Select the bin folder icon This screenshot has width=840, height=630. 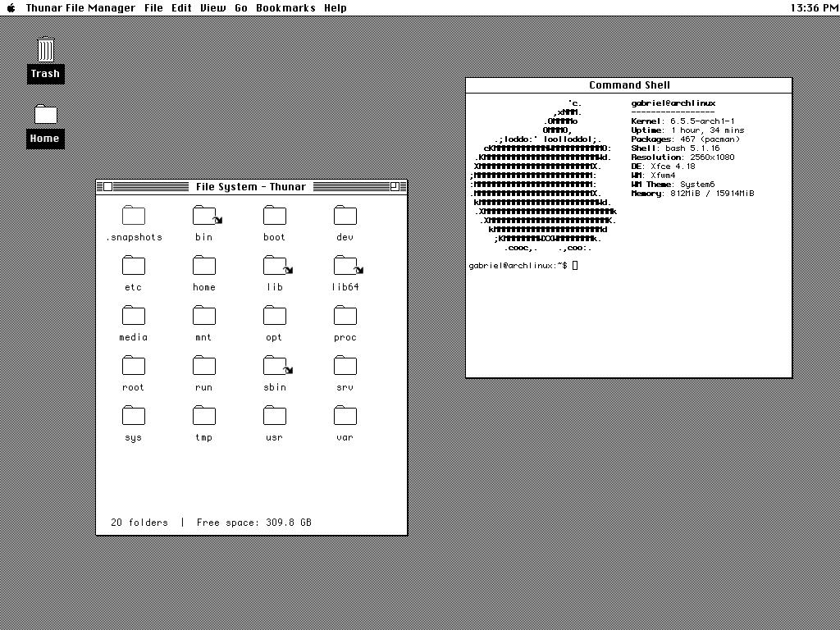tap(204, 215)
